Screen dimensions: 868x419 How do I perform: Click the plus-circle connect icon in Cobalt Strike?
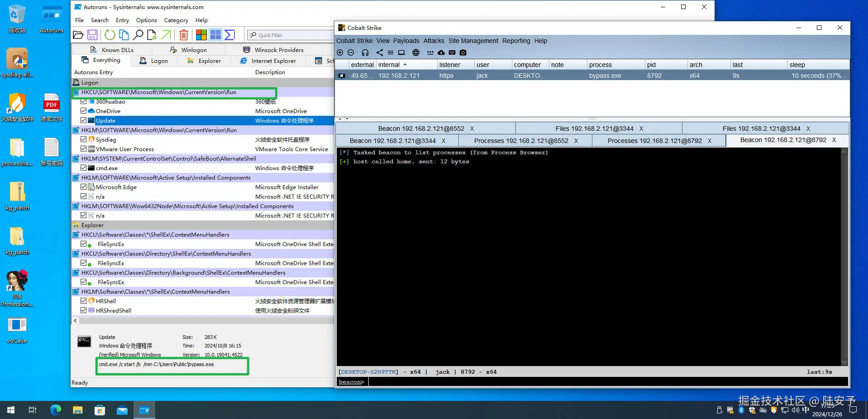pos(340,52)
